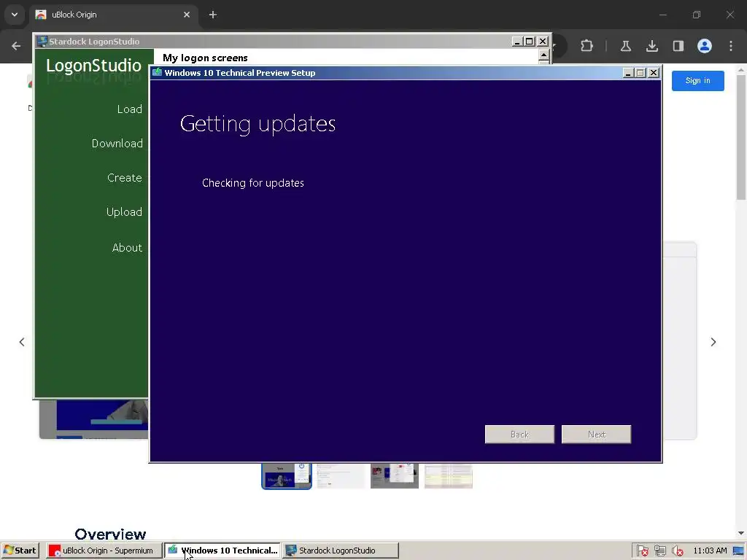Switch to Stardock LogonStudio taskbar item
747x560 pixels.
pyautogui.click(x=341, y=551)
